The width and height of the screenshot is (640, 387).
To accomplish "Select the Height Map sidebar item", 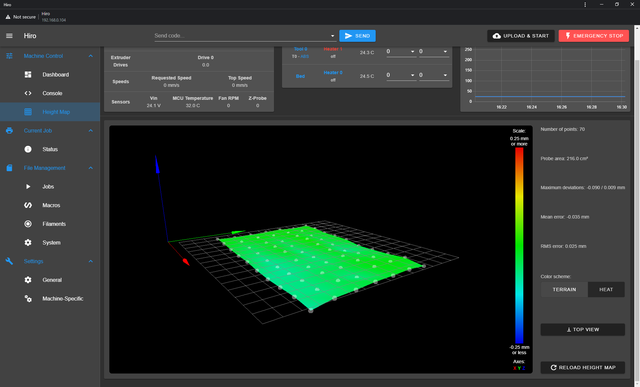I will 50,112.
